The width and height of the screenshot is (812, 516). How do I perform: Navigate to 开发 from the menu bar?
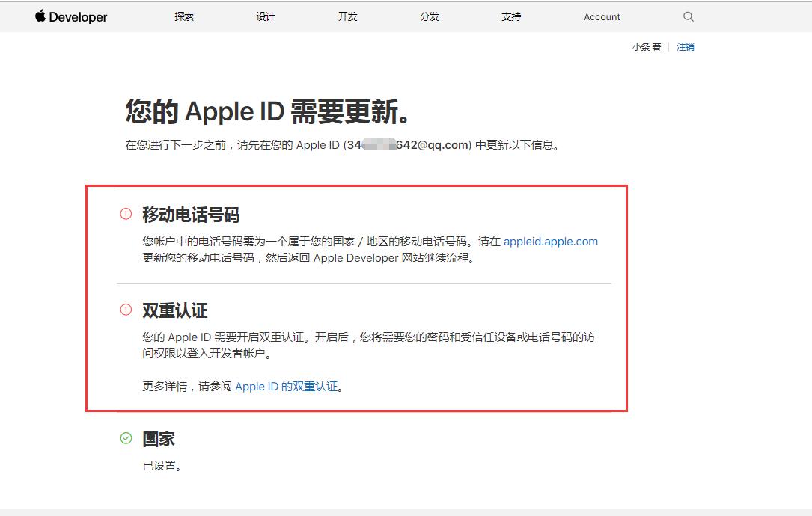tap(347, 16)
